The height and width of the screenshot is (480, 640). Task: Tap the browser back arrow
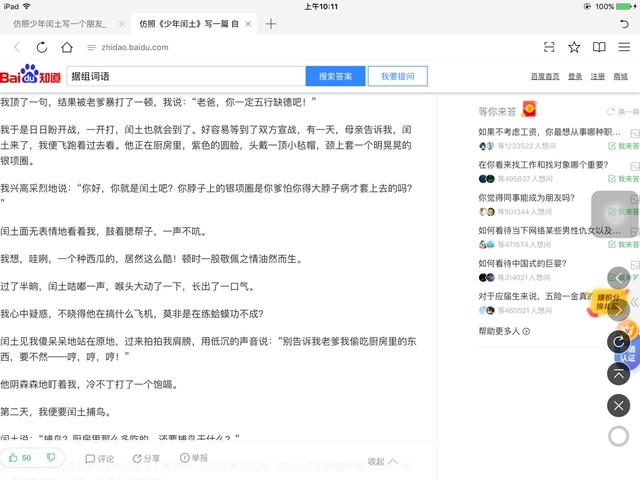(17, 47)
